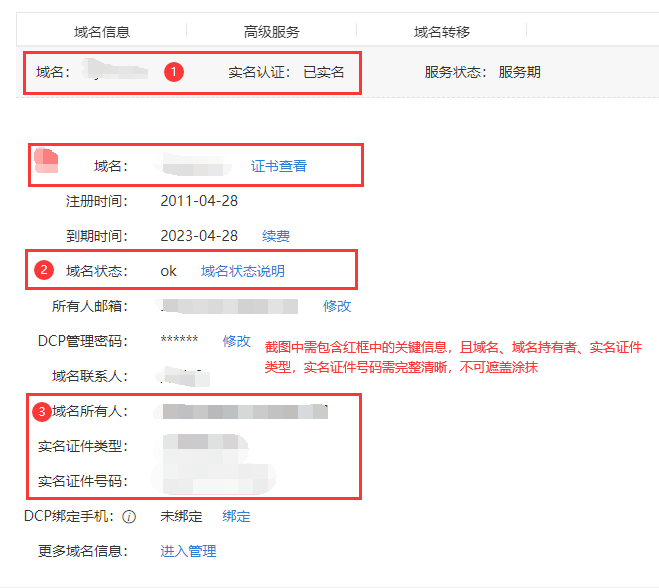Click 修改 beside 所有人邮箱

click(337, 306)
